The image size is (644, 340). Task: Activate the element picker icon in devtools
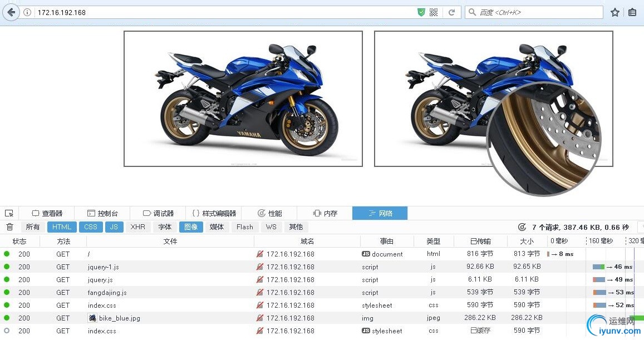[x=9, y=213]
